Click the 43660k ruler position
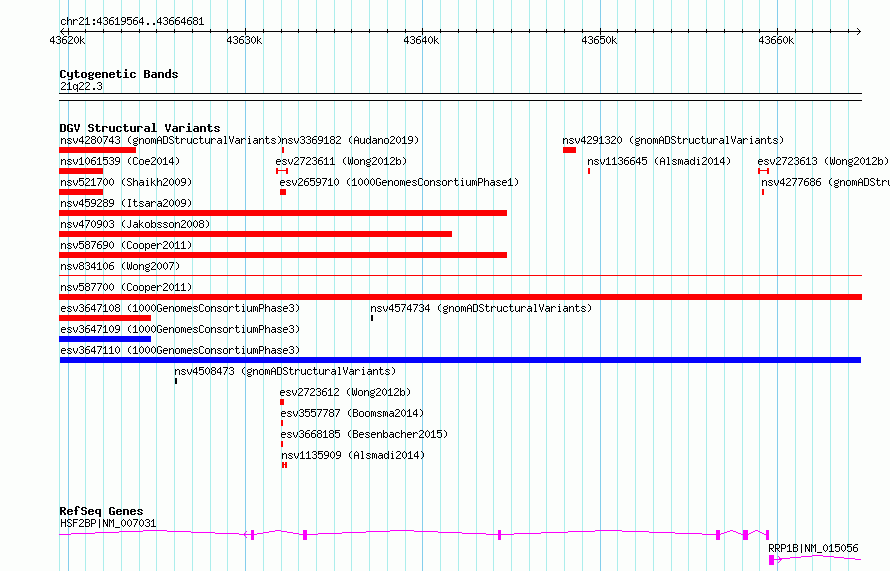 (x=776, y=40)
